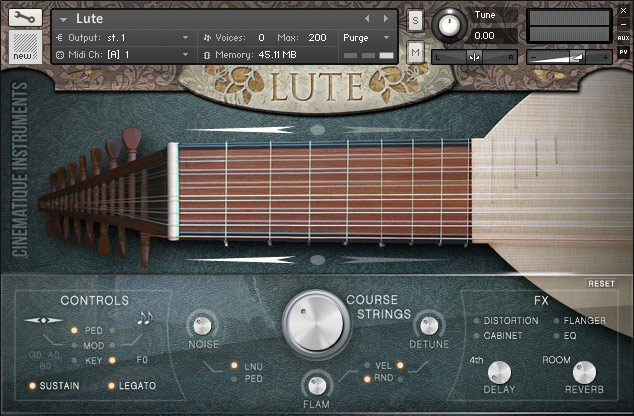This screenshot has width=634, height=416.
Task: Click the REVERB knob
Action: 584,372
